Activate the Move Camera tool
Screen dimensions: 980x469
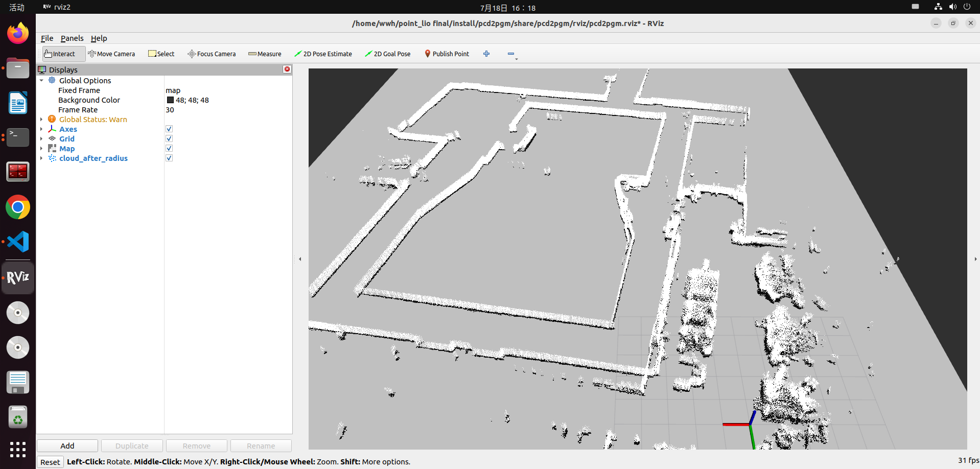111,54
